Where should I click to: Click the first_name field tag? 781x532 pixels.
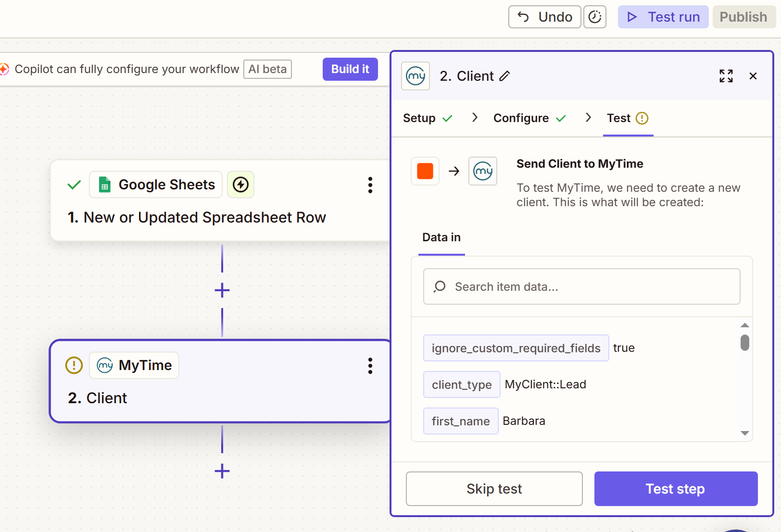click(x=461, y=421)
